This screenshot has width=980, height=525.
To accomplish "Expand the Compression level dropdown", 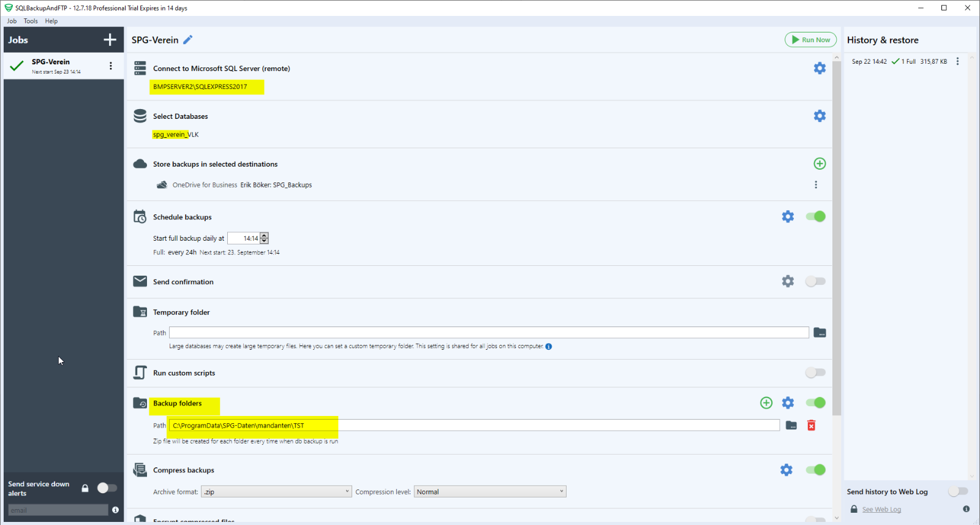I will [x=490, y=492].
